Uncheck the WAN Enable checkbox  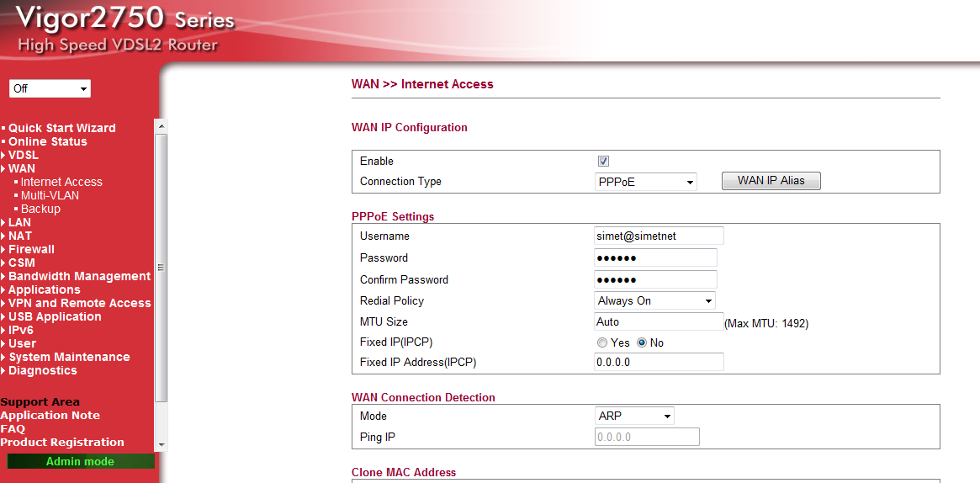pos(603,162)
